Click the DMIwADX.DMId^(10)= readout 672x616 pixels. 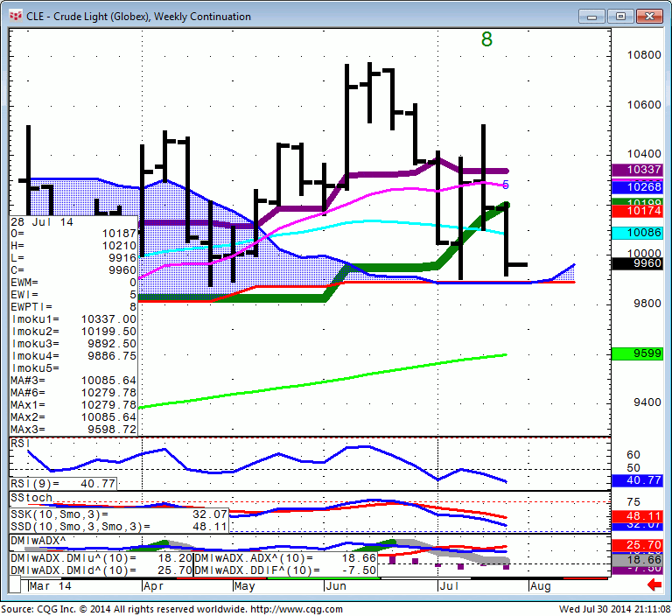(101, 570)
